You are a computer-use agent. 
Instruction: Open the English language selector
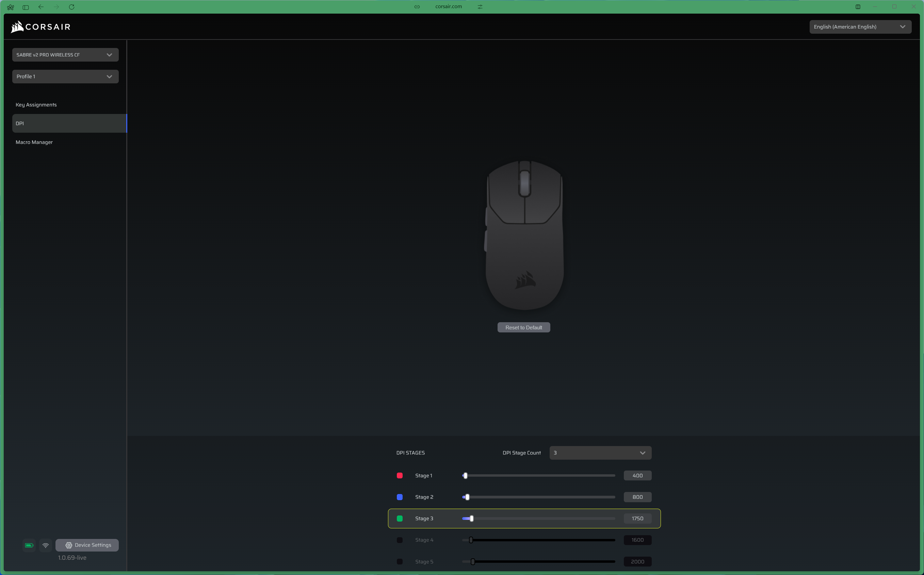tap(860, 27)
